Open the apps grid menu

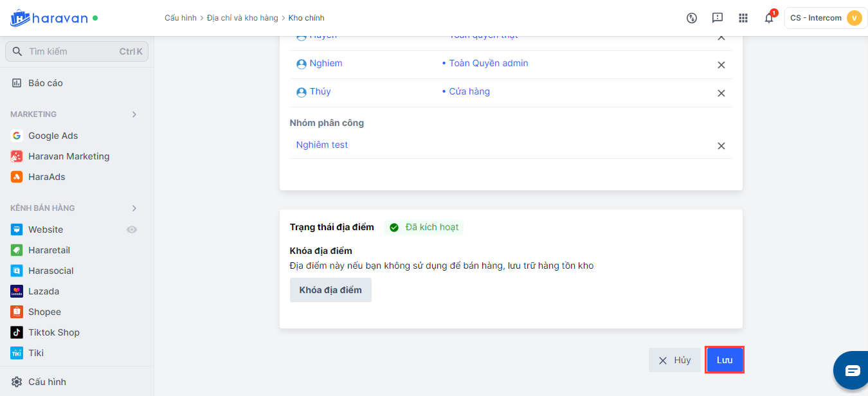(743, 18)
